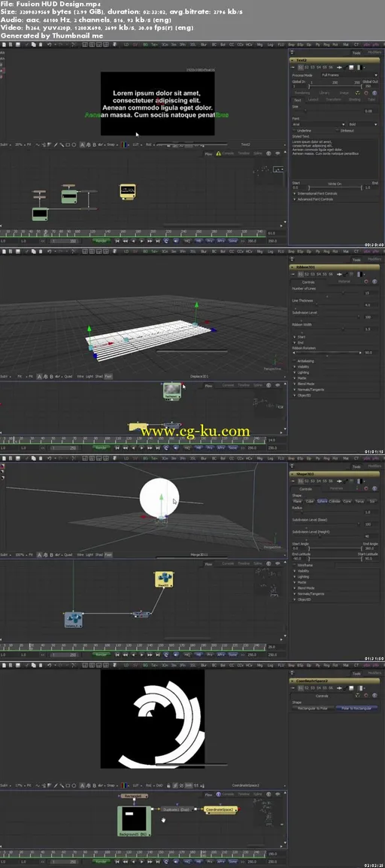
Task: Choose the Plane shape in Shape3D controls
Action: click(x=298, y=501)
